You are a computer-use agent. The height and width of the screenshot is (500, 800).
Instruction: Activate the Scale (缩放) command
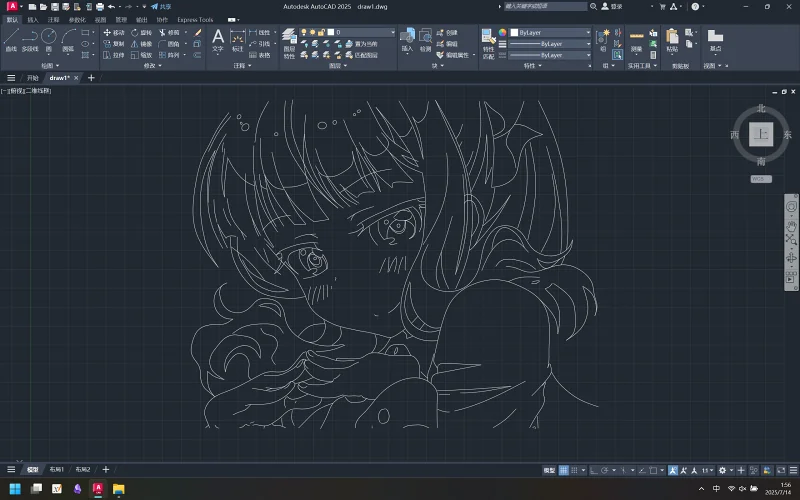click(142, 55)
